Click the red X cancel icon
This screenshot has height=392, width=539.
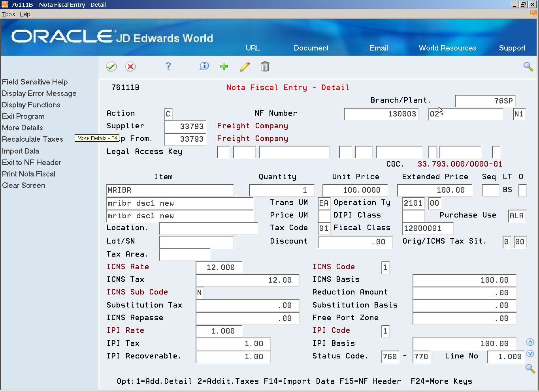click(130, 67)
